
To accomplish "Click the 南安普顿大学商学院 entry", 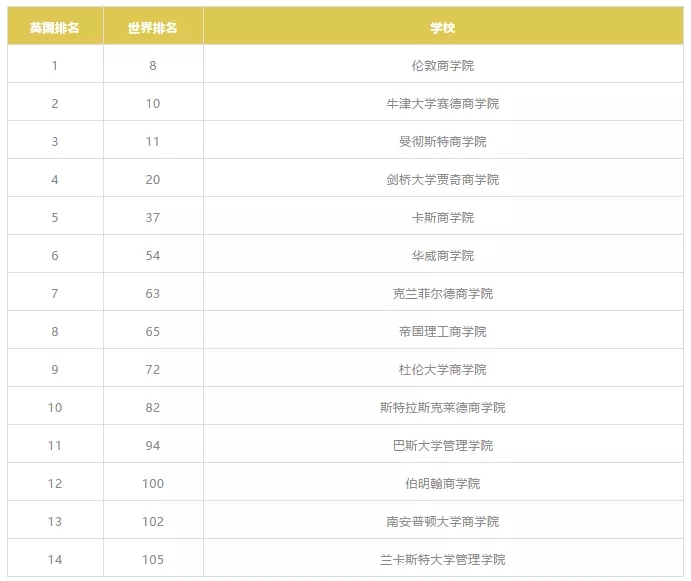I will tap(443, 522).
